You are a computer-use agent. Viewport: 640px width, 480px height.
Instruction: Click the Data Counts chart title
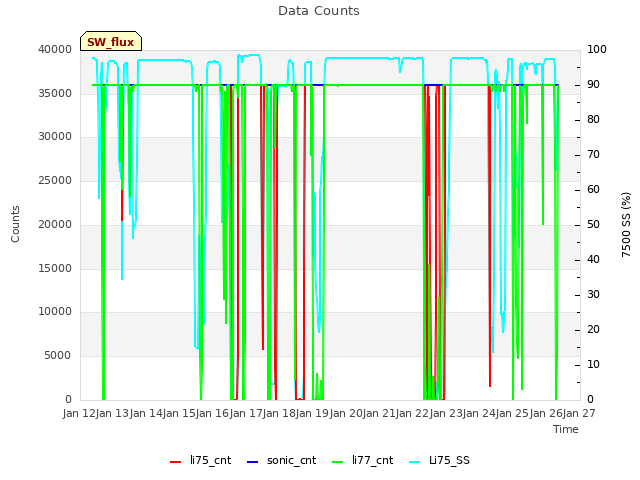coord(319,11)
